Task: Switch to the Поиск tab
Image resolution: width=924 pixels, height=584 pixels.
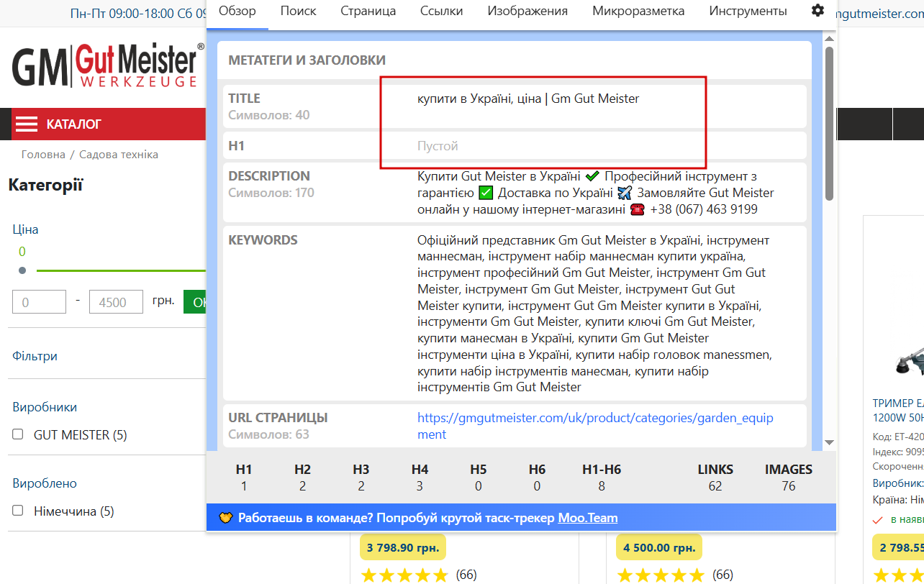Action: [299, 11]
